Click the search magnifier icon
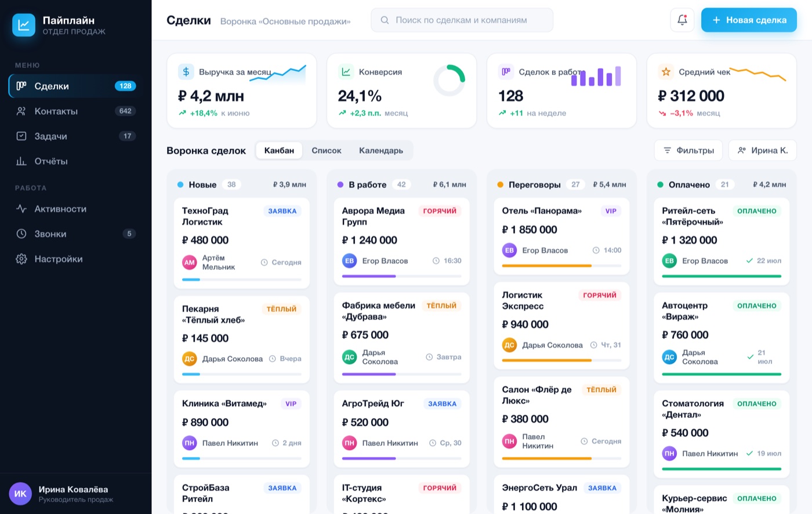The image size is (812, 514). 385,20
